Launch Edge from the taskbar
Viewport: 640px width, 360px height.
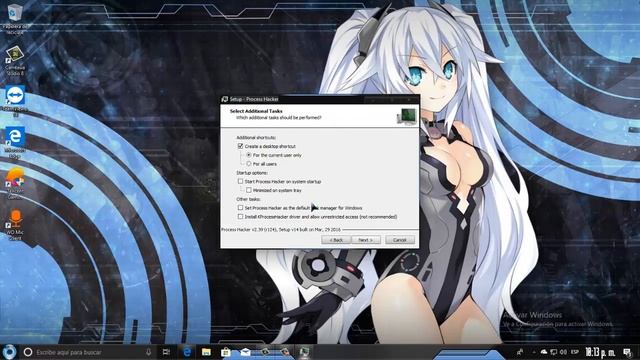pyautogui.click(x=187, y=352)
